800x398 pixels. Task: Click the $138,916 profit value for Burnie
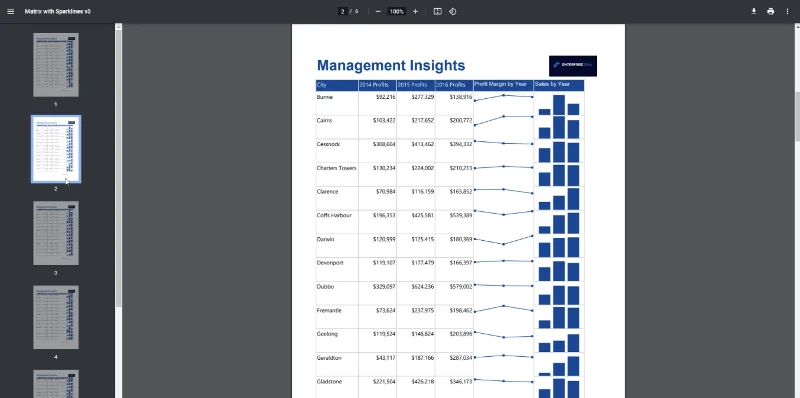tap(461, 97)
